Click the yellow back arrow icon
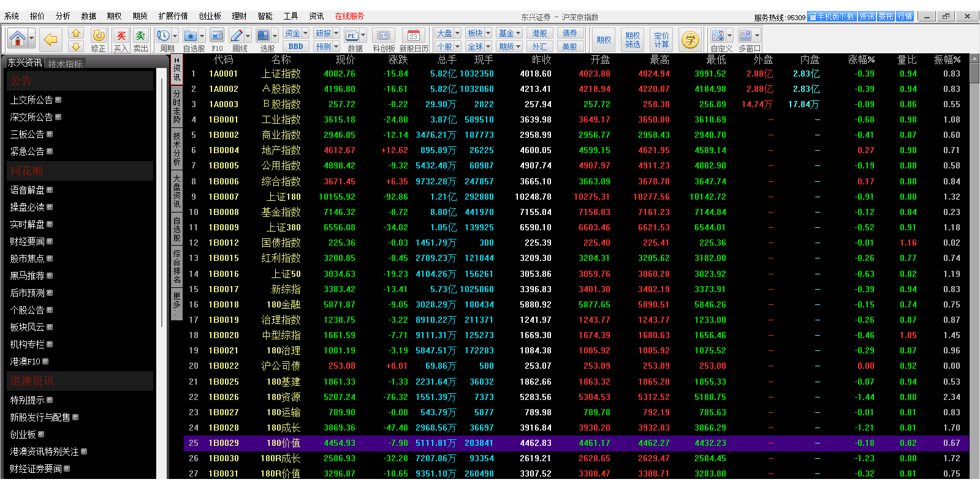The image size is (980, 490). (x=50, y=40)
